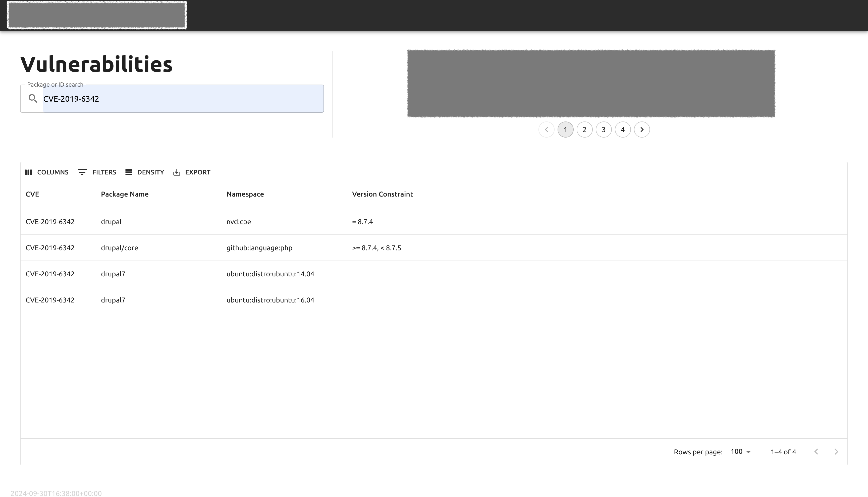Export the vulnerabilities table
The height and width of the screenshot is (497, 868).
[x=192, y=172]
